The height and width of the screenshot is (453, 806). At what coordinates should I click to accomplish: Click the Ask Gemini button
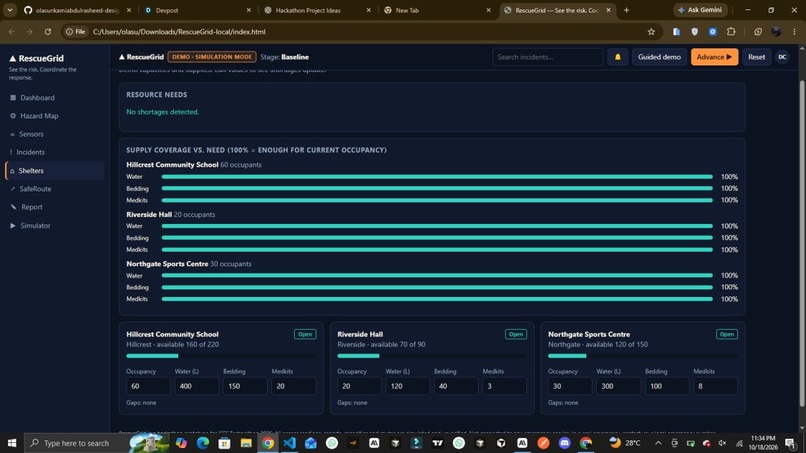(700, 10)
